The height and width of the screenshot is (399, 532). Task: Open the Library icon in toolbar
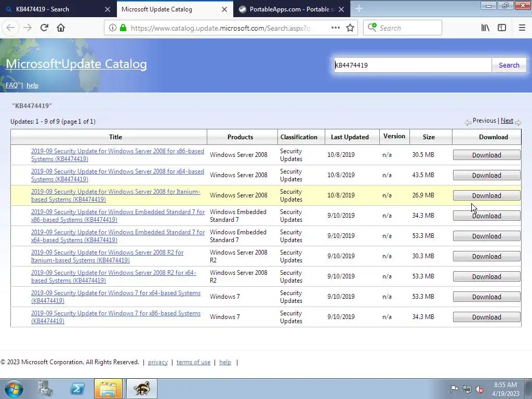[x=485, y=28]
